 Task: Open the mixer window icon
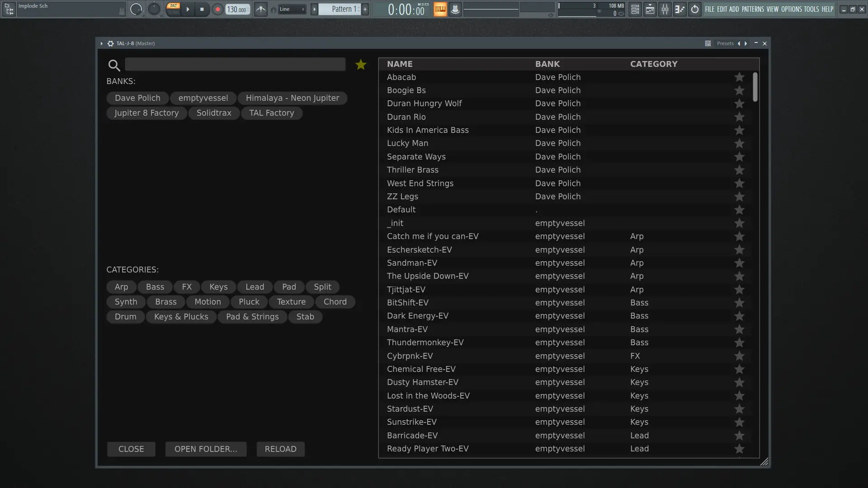coord(665,9)
